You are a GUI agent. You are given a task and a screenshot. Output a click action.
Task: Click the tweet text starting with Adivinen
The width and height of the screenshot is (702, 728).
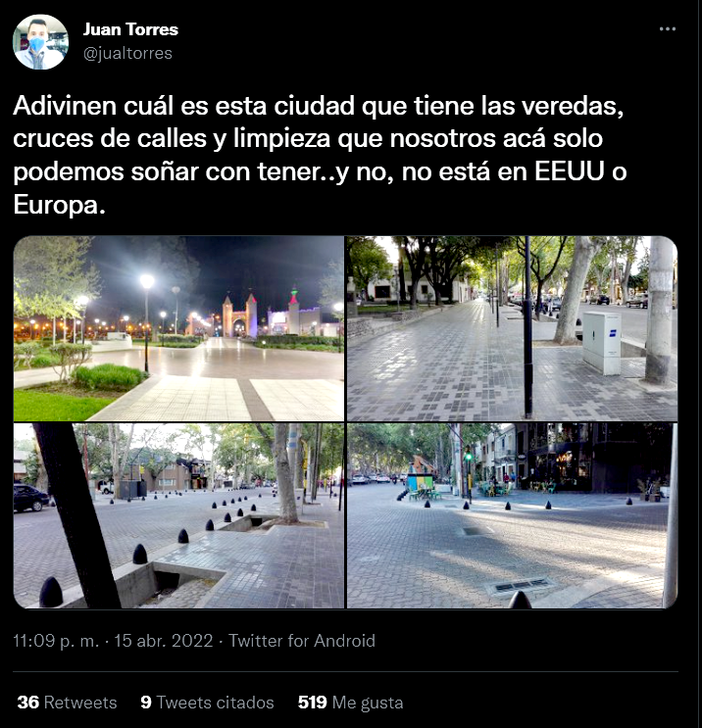(x=320, y=156)
